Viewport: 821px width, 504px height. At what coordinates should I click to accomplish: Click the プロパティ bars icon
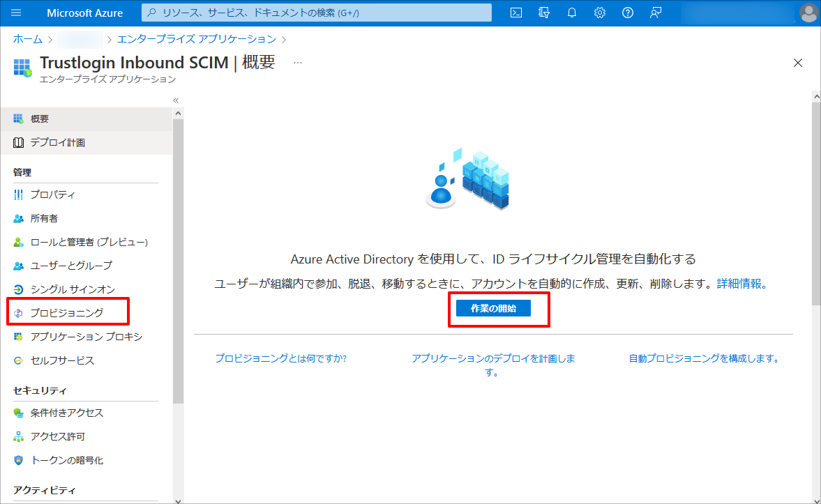18,194
